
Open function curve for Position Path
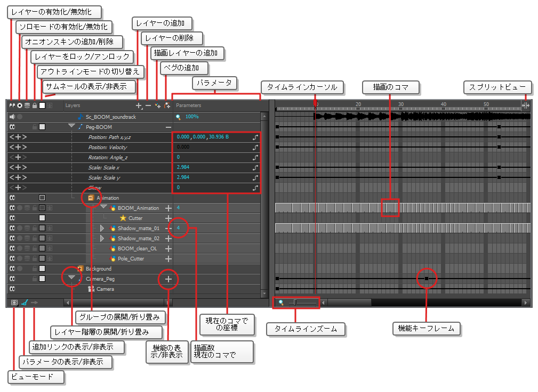click(255, 137)
